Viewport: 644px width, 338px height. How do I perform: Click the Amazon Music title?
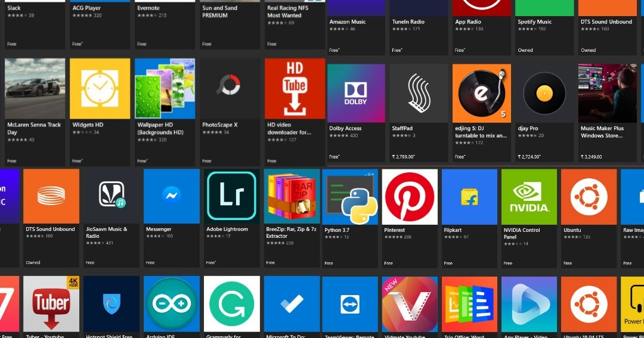[348, 22]
